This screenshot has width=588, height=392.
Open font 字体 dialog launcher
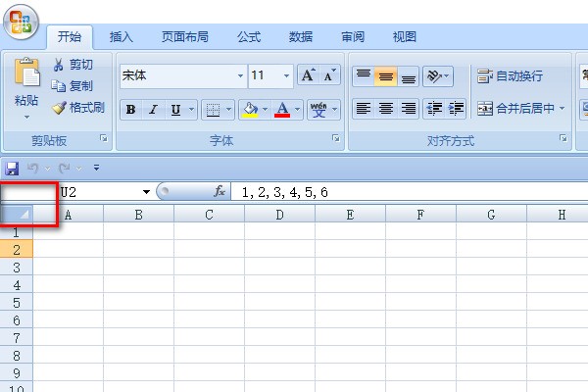click(336, 139)
